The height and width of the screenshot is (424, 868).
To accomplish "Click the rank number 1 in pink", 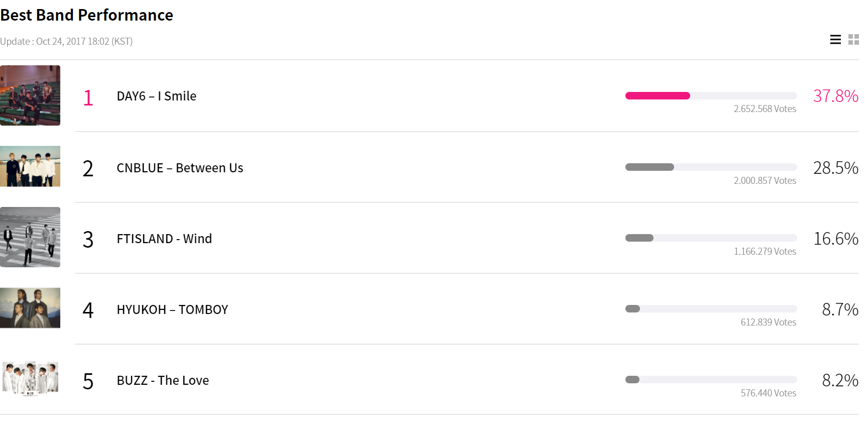I will pyautogui.click(x=88, y=98).
